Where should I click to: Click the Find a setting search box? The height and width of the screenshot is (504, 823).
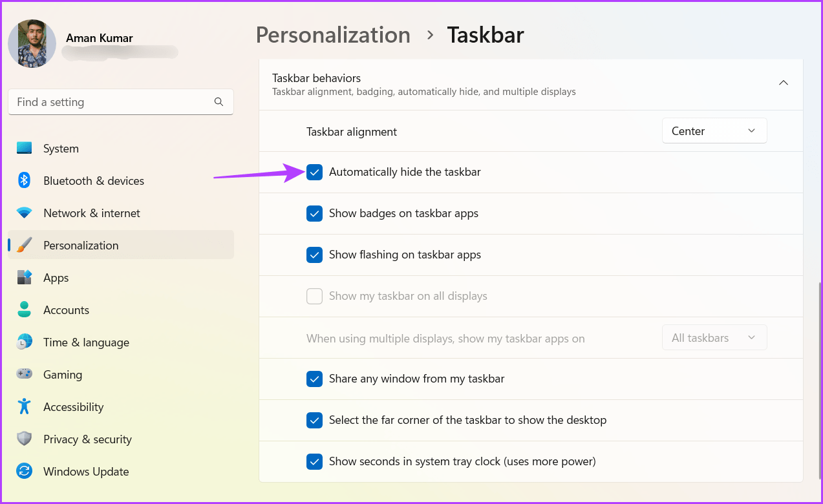pos(120,101)
